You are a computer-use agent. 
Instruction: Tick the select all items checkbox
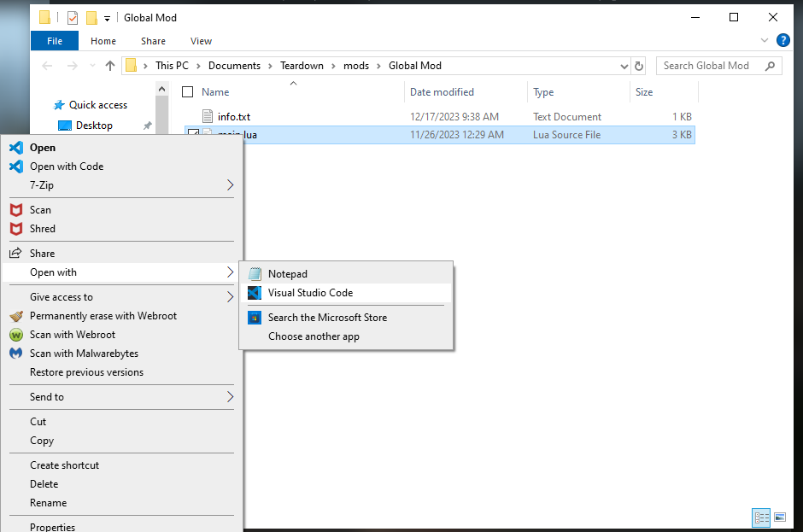tap(188, 92)
